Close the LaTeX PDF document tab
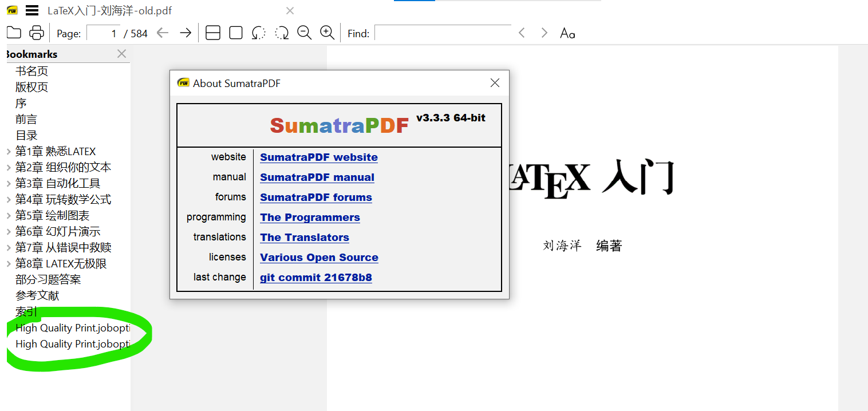 coord(290,10)
